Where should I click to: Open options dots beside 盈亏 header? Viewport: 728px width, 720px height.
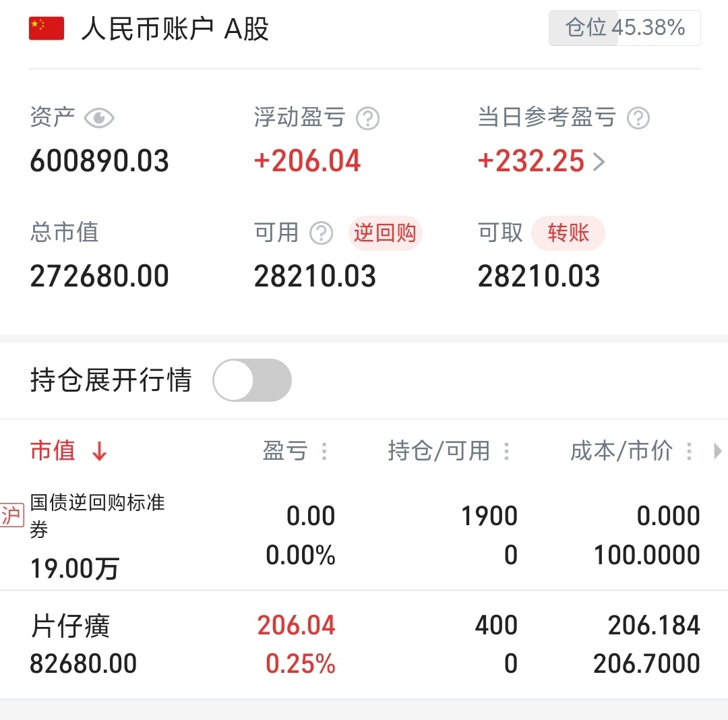tap(324, 451)
